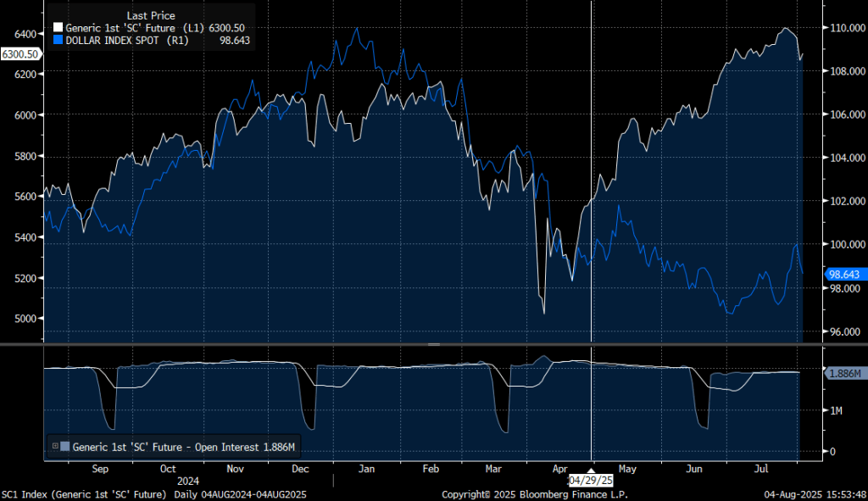Grab the divider handle between chart panels
868x501 pixels.
433,344
